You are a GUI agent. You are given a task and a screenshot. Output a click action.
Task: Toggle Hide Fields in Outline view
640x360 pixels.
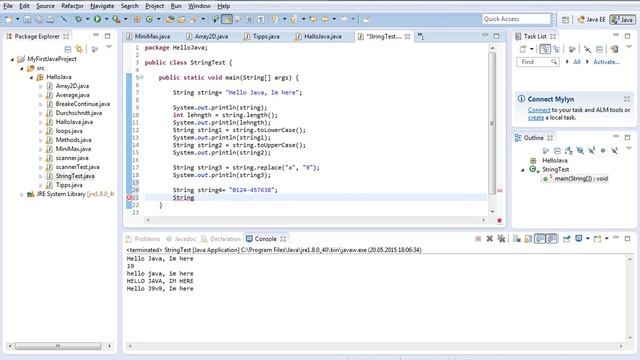pyautogui.click(x=580, y=151)
